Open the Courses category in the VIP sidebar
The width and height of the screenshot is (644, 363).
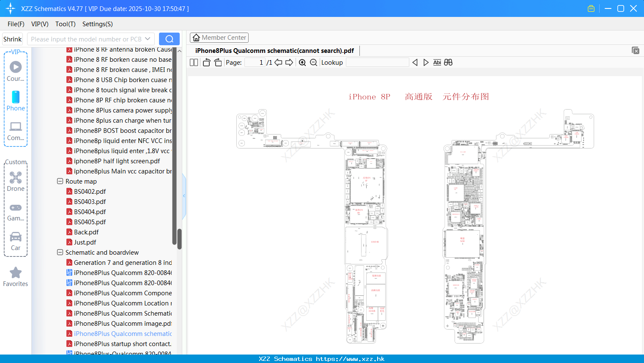tap(16, 71)
